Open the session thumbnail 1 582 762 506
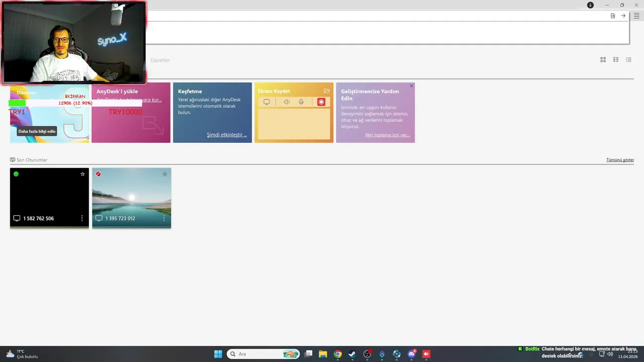The image size is (644, 362). pyautogui.click(x=49, y=198)
